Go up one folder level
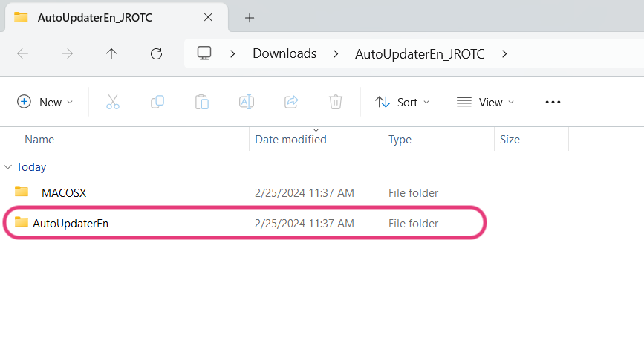 (111, 53)
